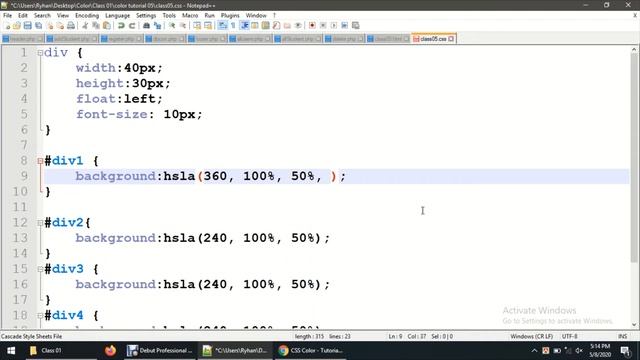640x360 pixels.
Task: Click the Windows (CR LF) status entry
Action: coord(531,336)
